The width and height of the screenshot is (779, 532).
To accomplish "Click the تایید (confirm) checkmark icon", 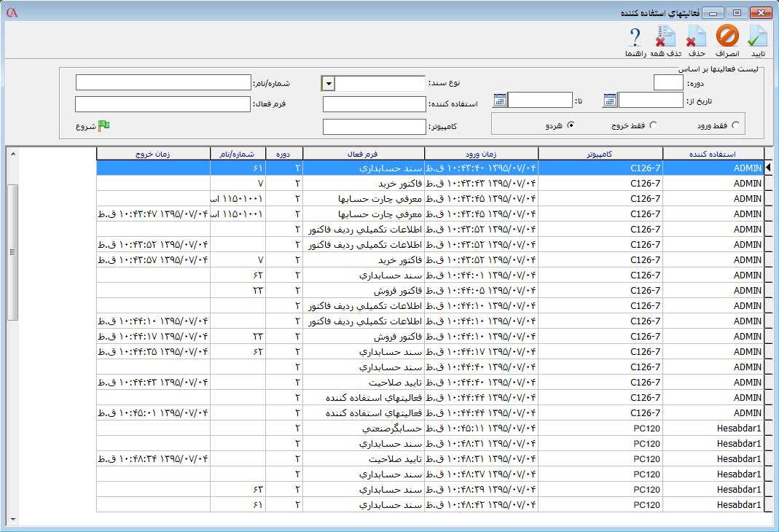I will pyautogui.click(x=758, y=36).
